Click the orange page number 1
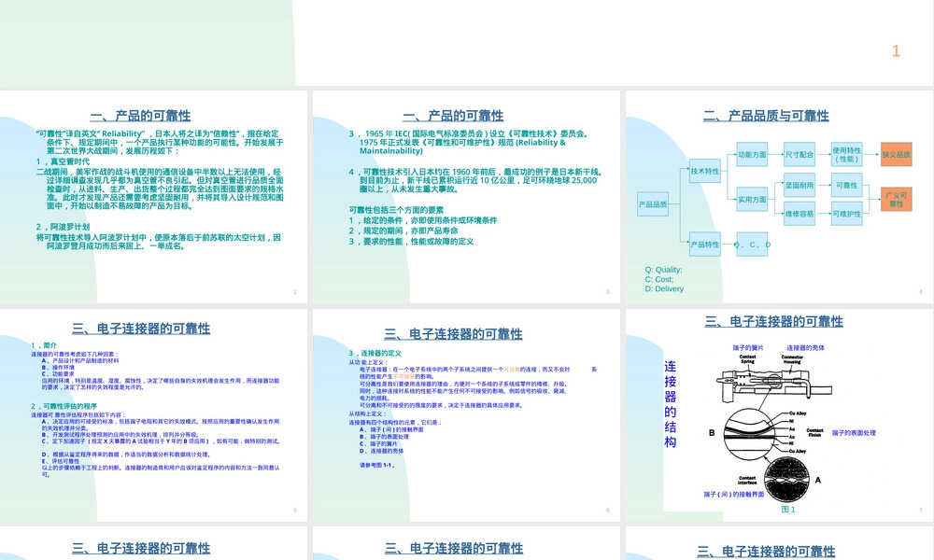Screen dimensions: 934x560 pos(896,51)
